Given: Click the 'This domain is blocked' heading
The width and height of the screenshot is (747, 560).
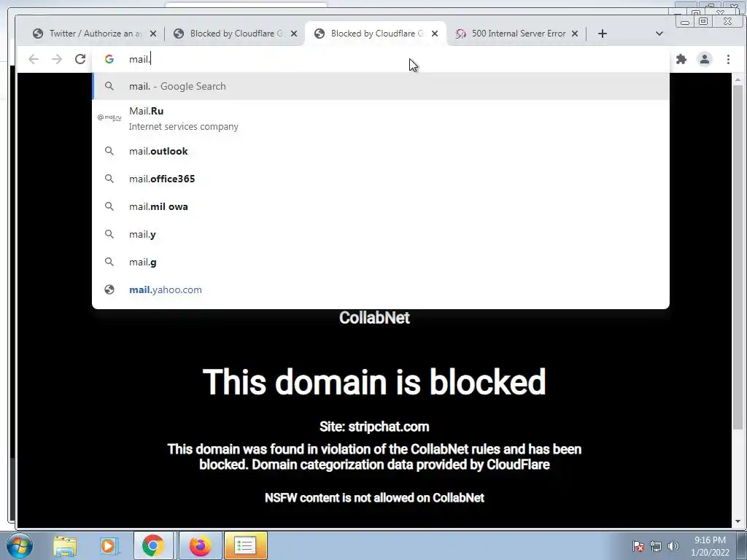Looking at the screenshot, I should [374, 382].
